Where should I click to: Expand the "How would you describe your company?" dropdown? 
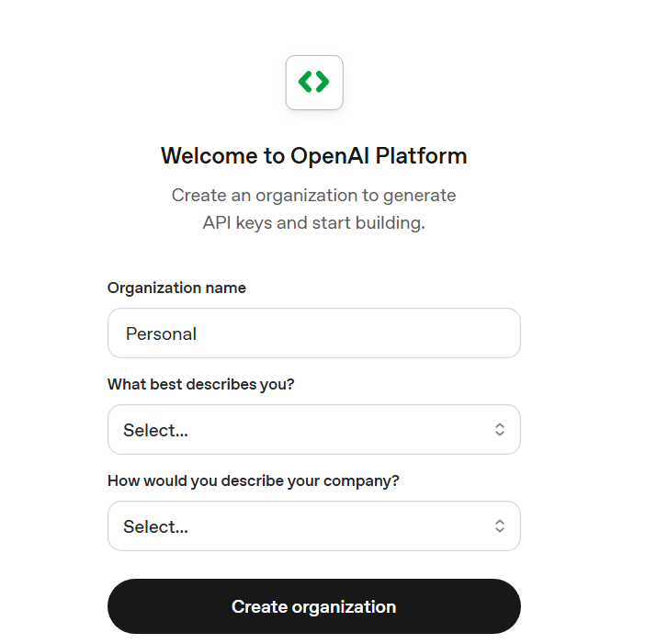click(313, 526)
